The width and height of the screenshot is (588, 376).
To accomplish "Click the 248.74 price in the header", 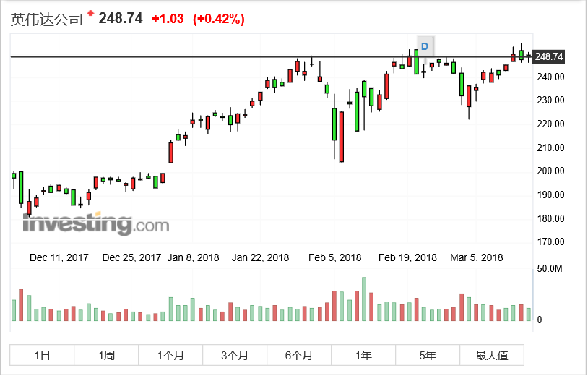I will click(120, 19).
